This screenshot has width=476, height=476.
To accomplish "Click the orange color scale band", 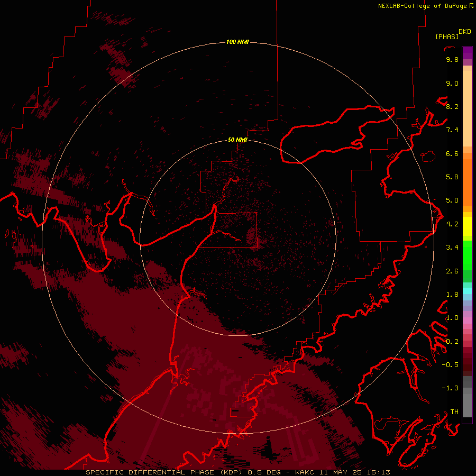I will click(x=467, y=182).
